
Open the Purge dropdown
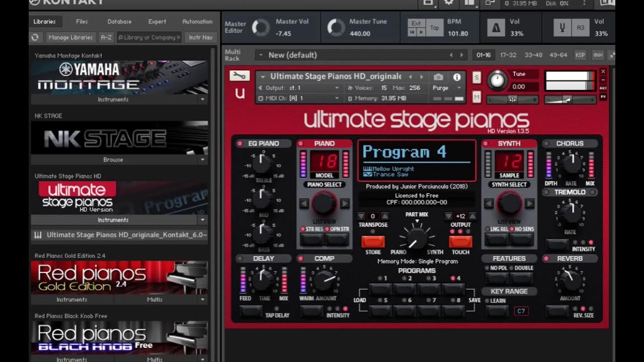[448, 87]
